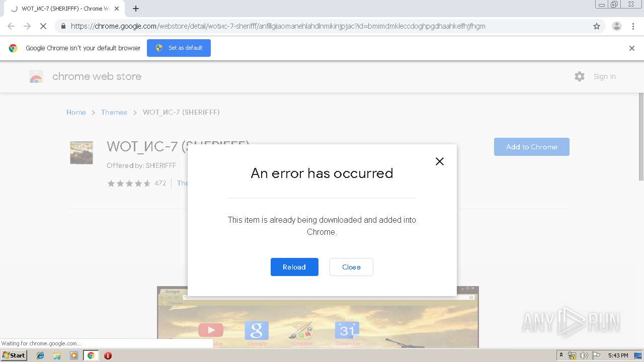644x362 pixels.
Task: Dismiss the default browser infobar
Action: coord(632,48)
